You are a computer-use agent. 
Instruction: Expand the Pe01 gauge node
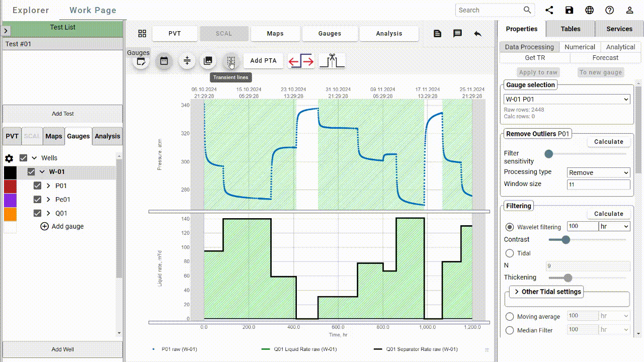(x=48, y=199)
